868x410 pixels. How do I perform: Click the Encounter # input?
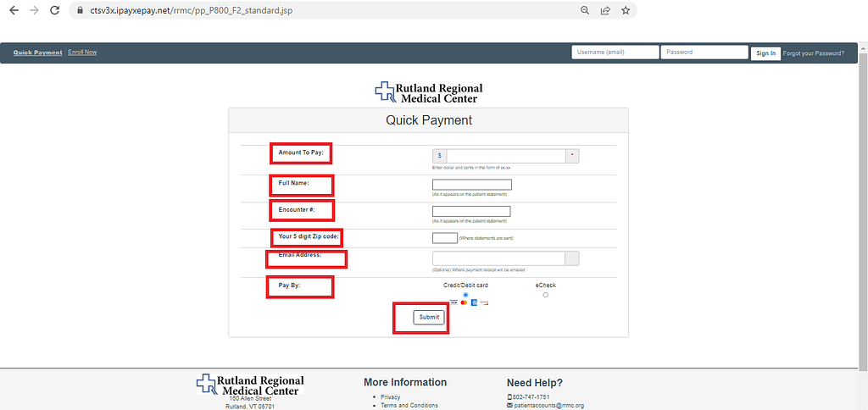pos(471,212)
